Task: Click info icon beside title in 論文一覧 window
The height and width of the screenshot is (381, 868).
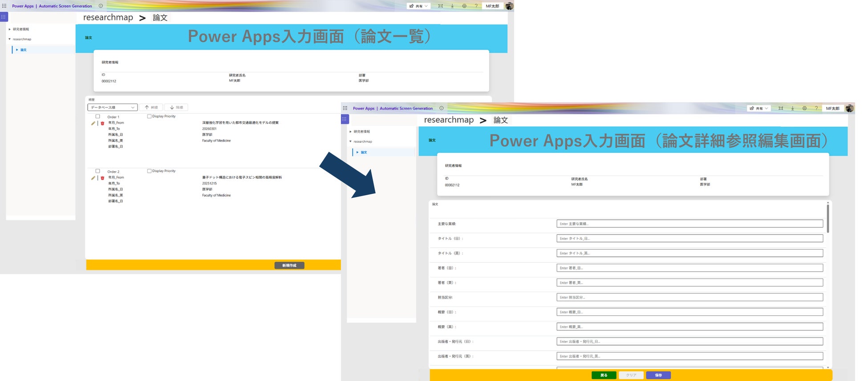Action: (101, 6)
